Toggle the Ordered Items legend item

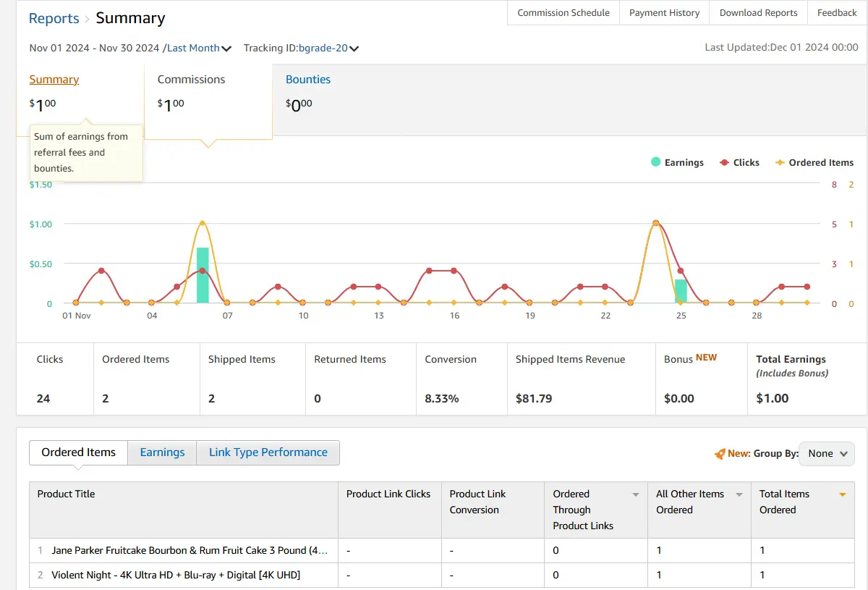point(814,163)
